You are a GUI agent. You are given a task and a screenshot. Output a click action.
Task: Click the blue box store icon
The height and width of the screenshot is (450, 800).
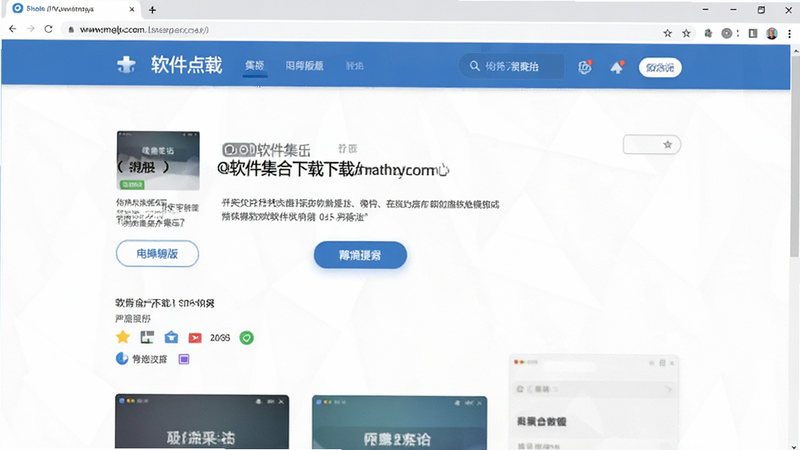pyautogui.click(x=171, y=337)
